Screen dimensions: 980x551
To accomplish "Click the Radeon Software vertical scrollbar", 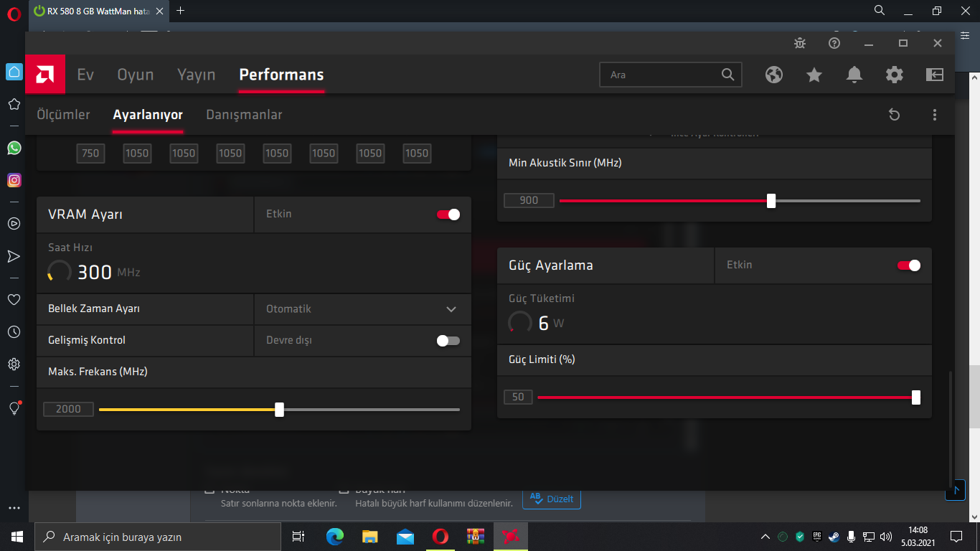I will pos(951,429).
